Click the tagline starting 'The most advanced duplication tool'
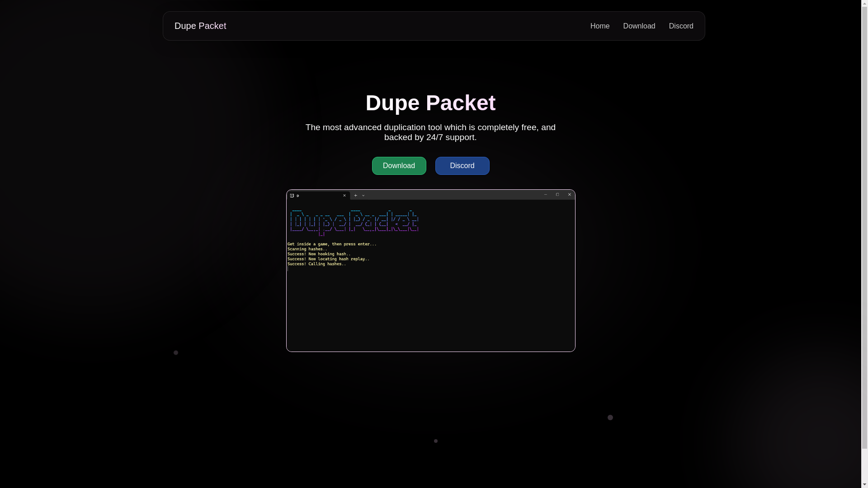Image resolution: width=868 pixels, height=488 pixels. point(430,132)
